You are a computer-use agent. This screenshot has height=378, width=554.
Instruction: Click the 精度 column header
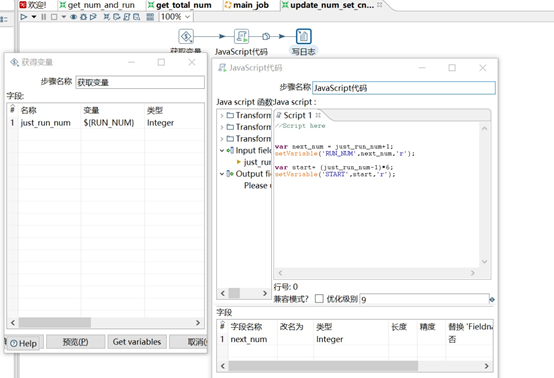[431, 327]
